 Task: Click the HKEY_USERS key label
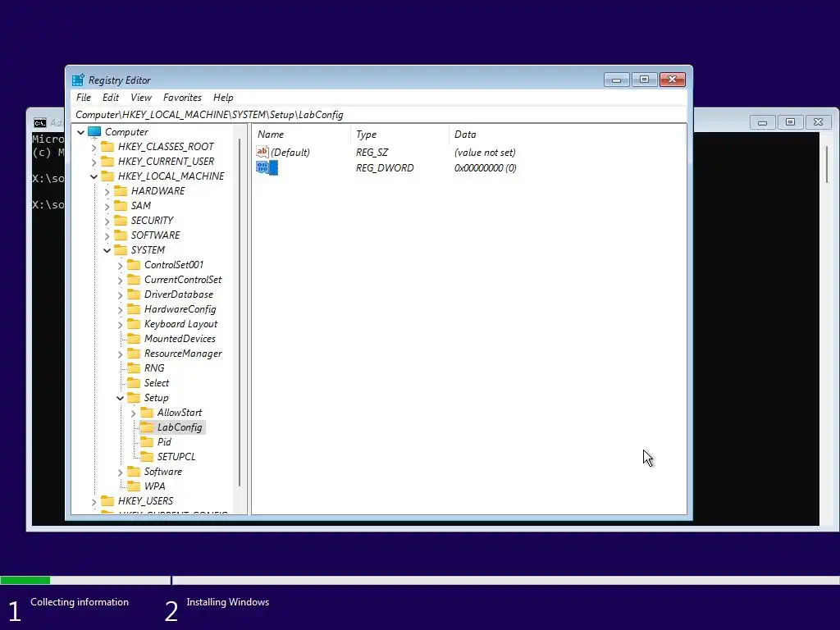pyautogui.click(x=146, y=501)
